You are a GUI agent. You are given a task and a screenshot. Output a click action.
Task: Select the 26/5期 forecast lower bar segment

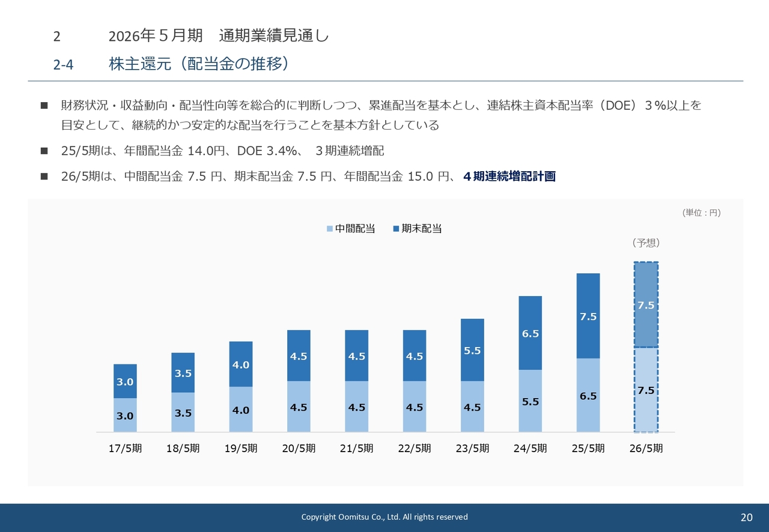[646, 390]
